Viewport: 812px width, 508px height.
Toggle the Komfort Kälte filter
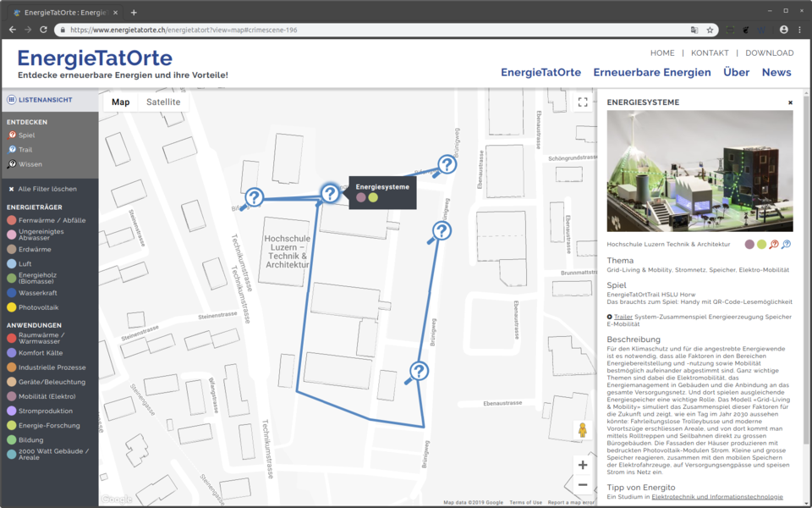click(x=35, y=353)
